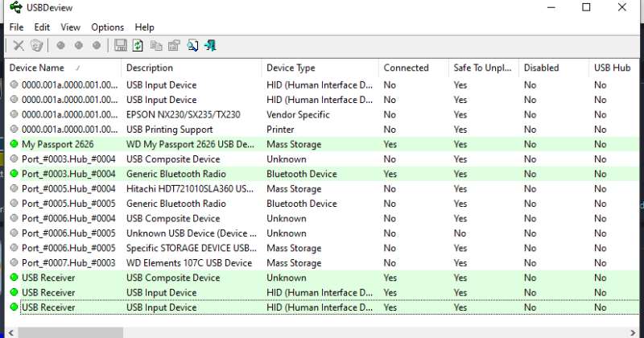Viewport: 644px width, 338px height.
Task: Click the Copy selected items icon
Action: 155,46
